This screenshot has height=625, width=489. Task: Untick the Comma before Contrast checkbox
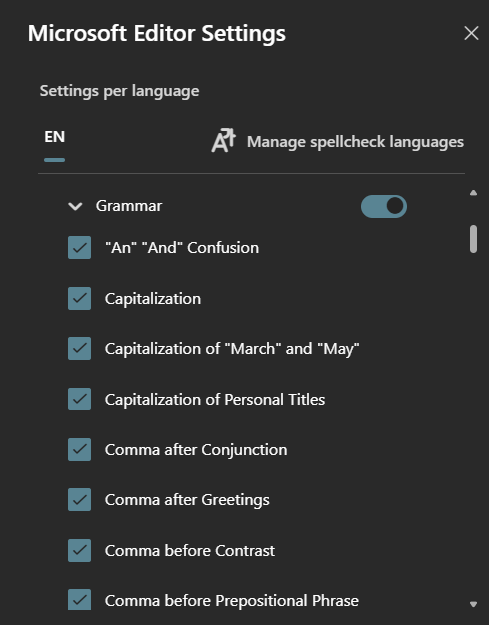click(79, 550)
